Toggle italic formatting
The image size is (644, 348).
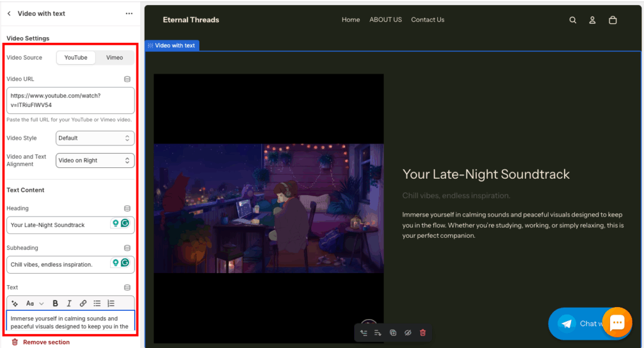(69, 303)
